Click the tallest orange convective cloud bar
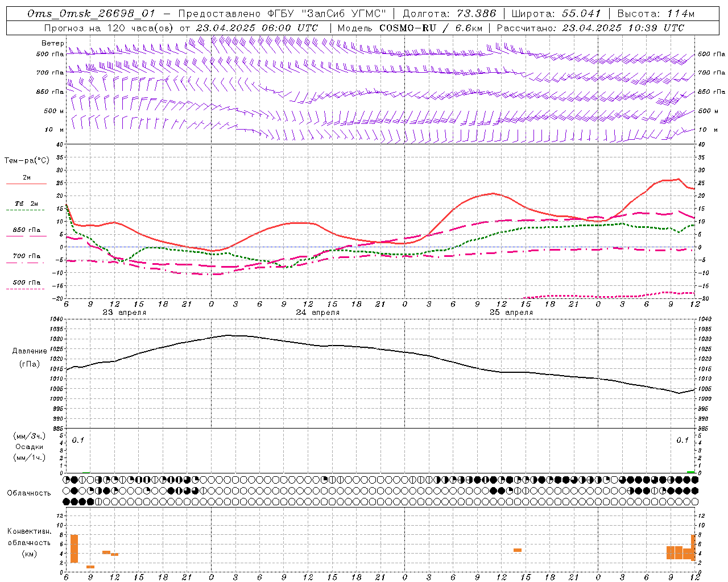The width and height of the screenshot is (728, 582). click(74, 549)
